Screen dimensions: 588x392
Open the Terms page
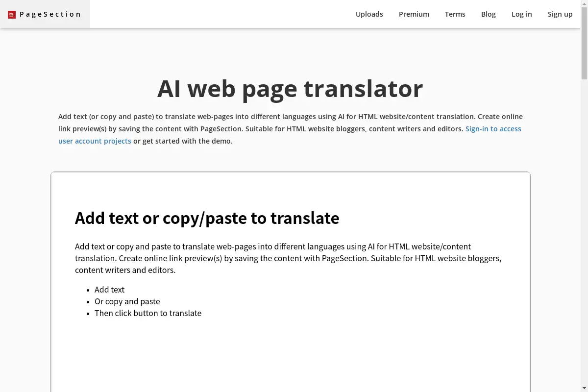click(x=455, y=14)
